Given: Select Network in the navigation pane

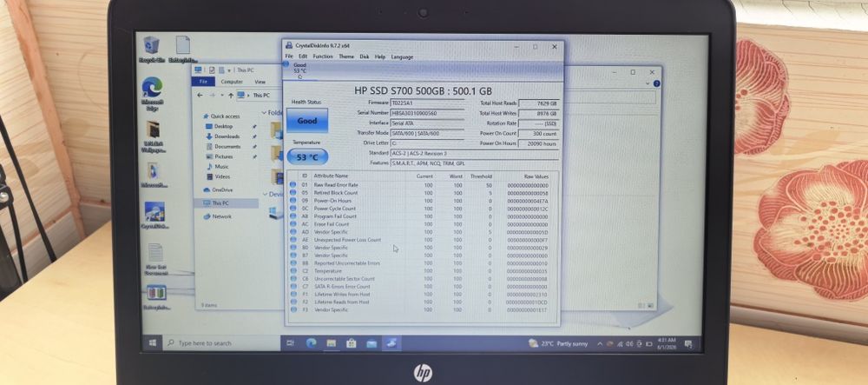Looking at the screenshot, I should [218, 216].
